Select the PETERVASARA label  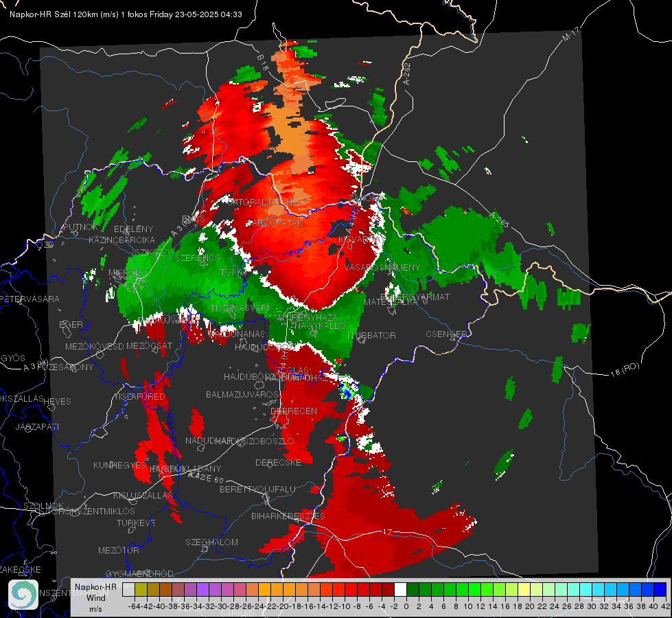pos(30,299)
